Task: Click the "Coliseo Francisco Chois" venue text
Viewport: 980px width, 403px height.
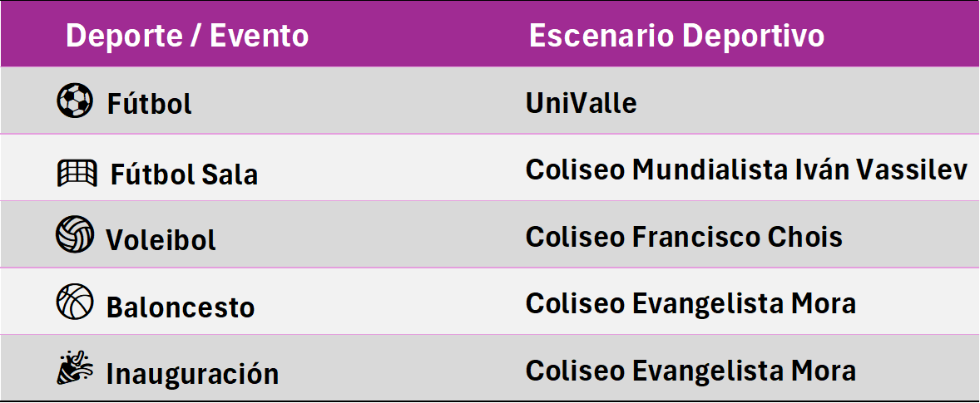Action: coord(684,237)
